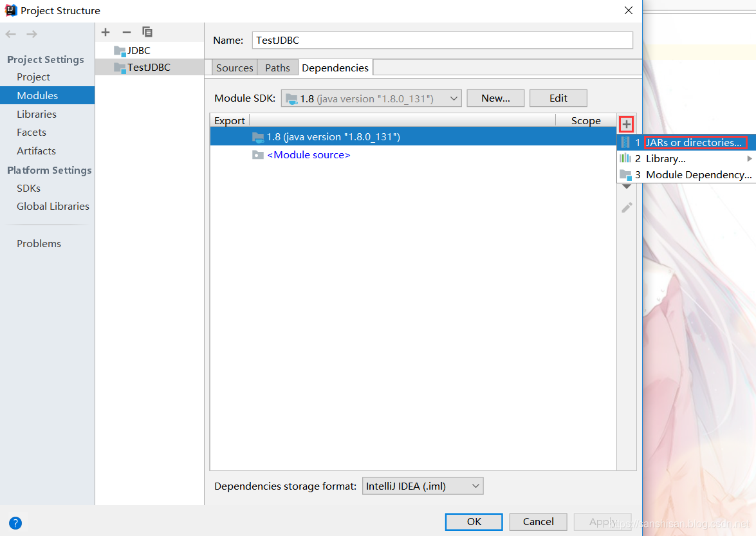The image size is (756, 536).
Task: Move dependency down arrow icon
Action: pyautogui.click(x=626, y=187)
